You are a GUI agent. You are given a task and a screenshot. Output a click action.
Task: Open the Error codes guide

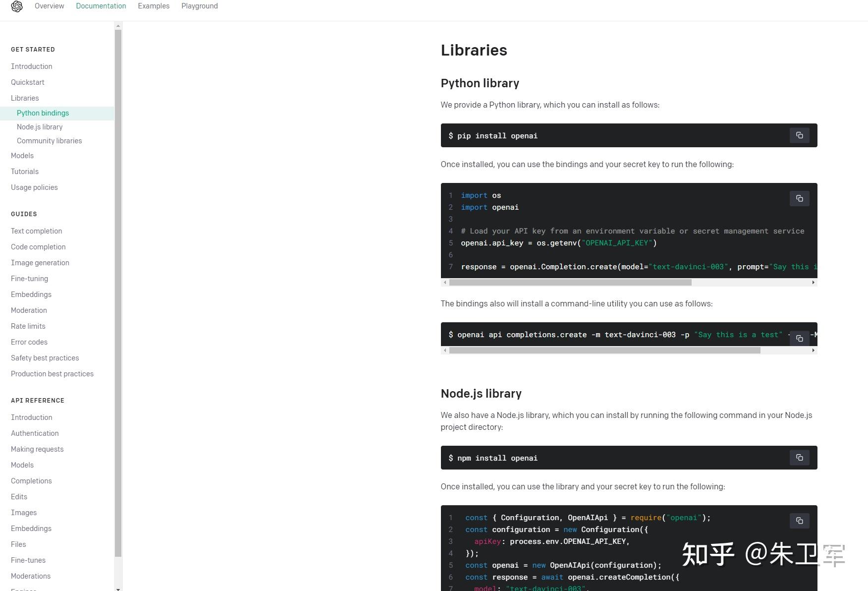(29, 342)
